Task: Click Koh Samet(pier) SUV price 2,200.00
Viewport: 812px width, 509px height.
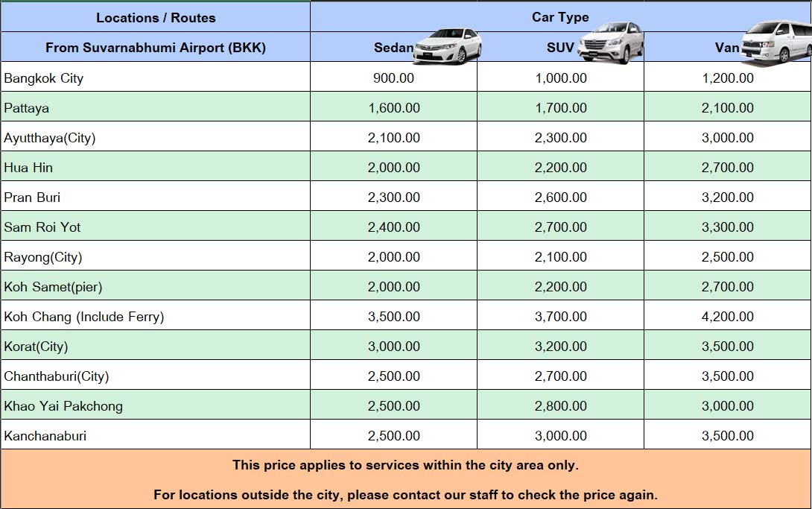Action: [x=560, y=287]
